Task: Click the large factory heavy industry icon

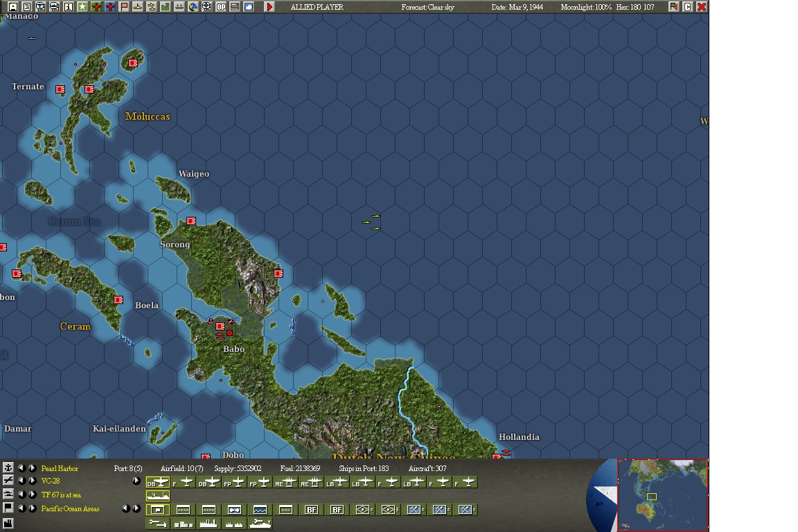Action: point(209,524)
